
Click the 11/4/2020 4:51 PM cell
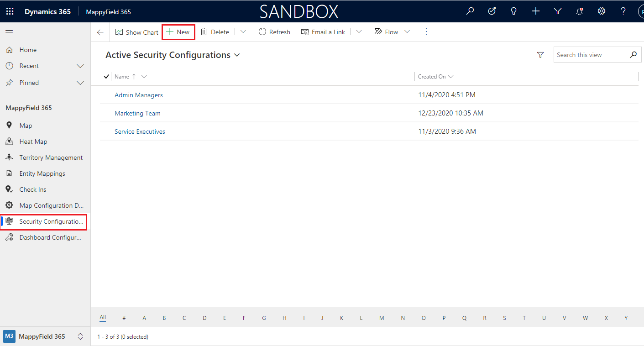[x=447, y=95]
